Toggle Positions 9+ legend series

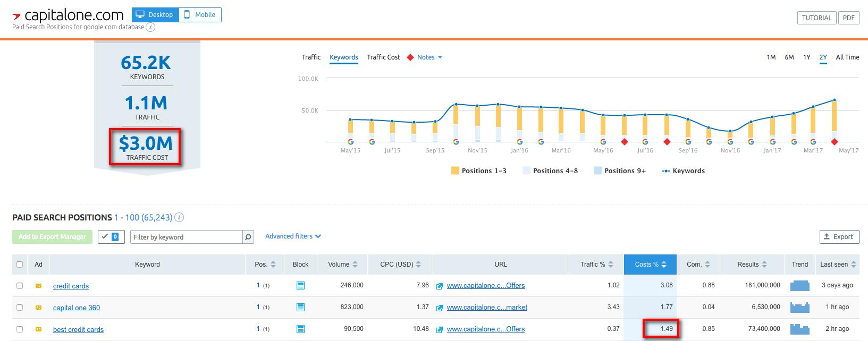pyautogui.click(x=620, y=170)
